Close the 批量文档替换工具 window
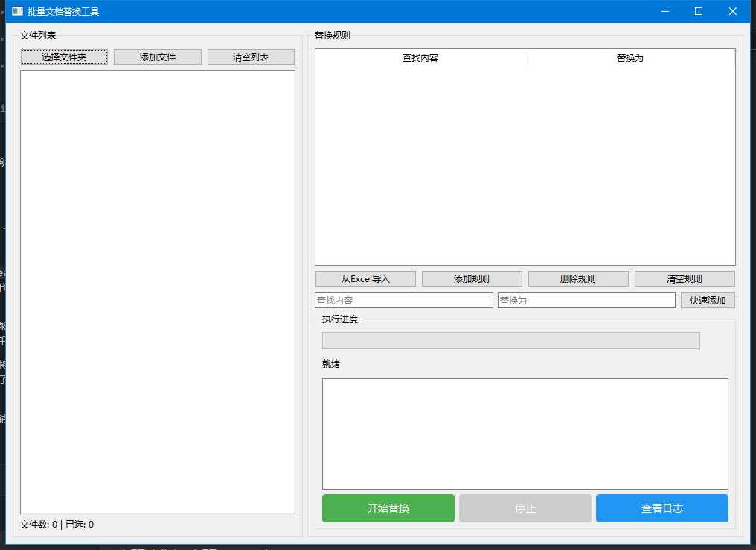 (733, 11)
